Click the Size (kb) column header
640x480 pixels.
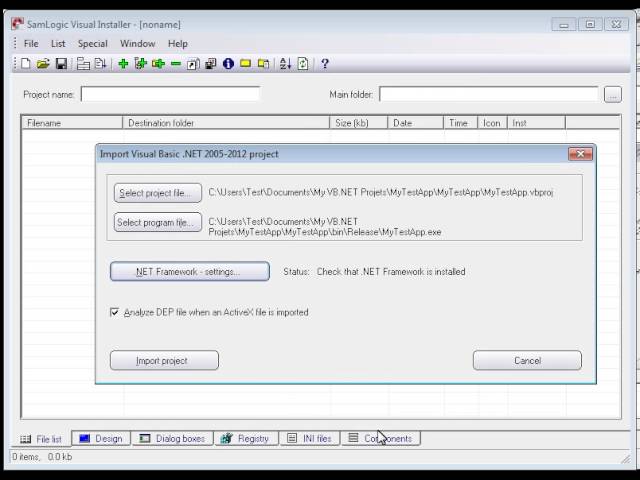(x=358, y=123)
